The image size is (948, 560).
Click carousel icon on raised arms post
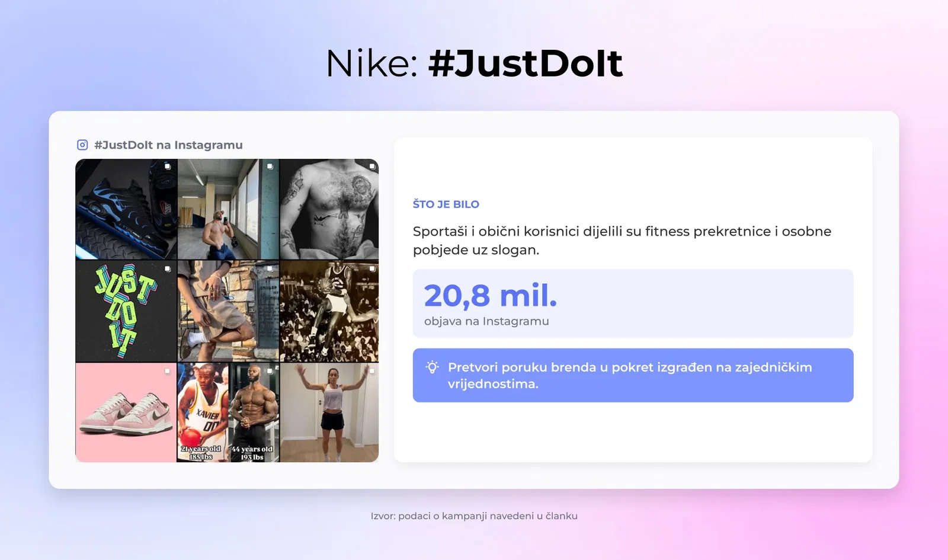372,371
